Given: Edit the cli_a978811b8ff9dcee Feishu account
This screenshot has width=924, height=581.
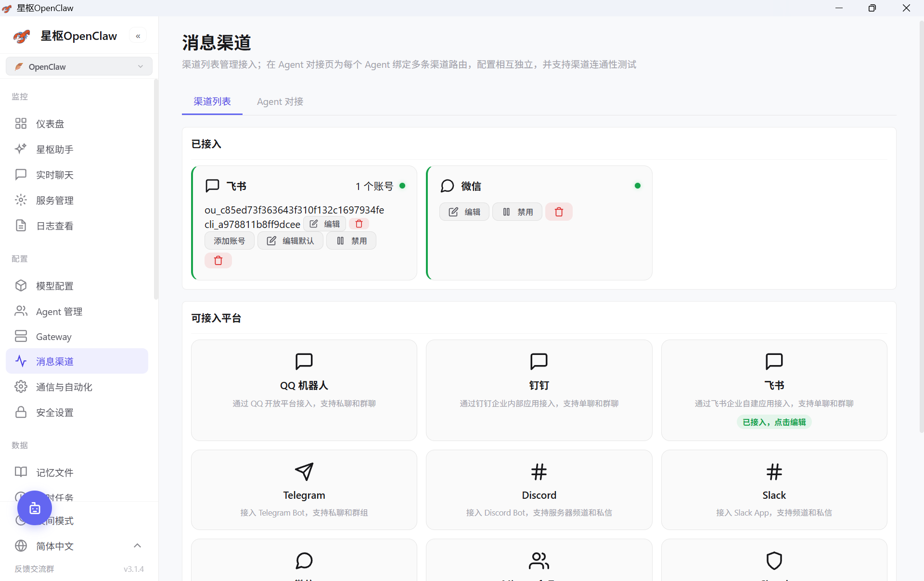Looking at the screenshot, I should click(x=325, y=224).
